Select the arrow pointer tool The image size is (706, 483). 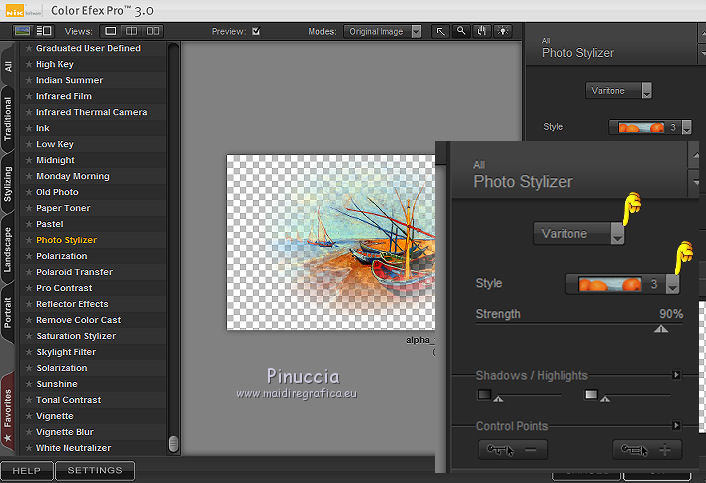pos(441,31)
